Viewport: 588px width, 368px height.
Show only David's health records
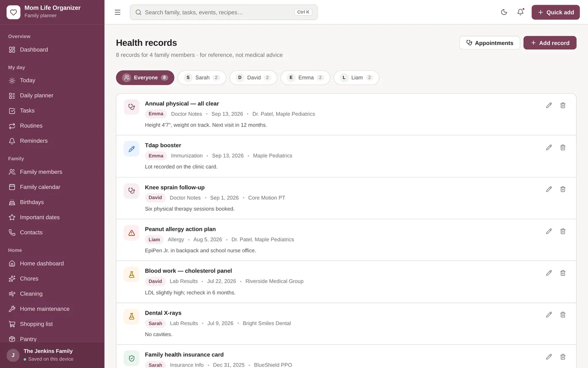(x=253, y=78)
